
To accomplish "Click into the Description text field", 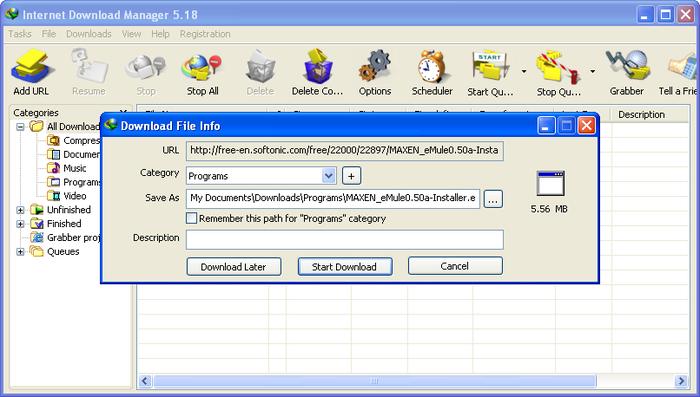I will click(x=345, y=240).
